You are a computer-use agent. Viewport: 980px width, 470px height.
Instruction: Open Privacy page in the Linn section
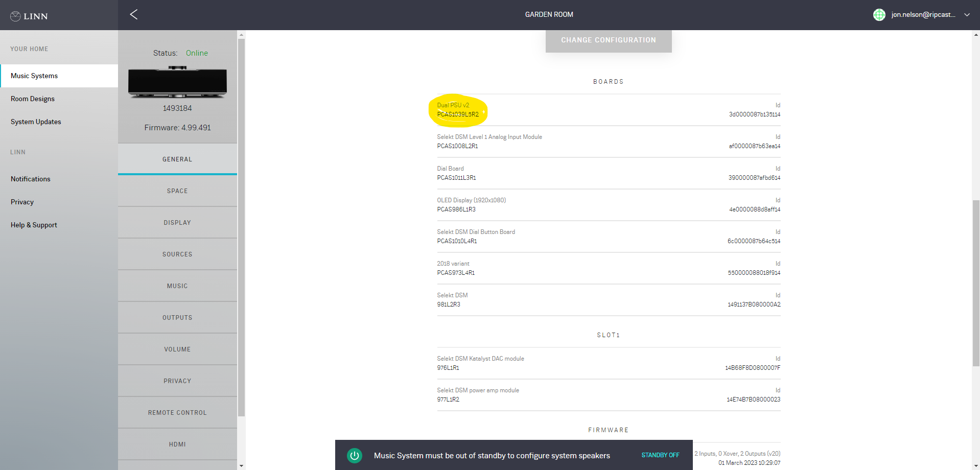(22, 202)
